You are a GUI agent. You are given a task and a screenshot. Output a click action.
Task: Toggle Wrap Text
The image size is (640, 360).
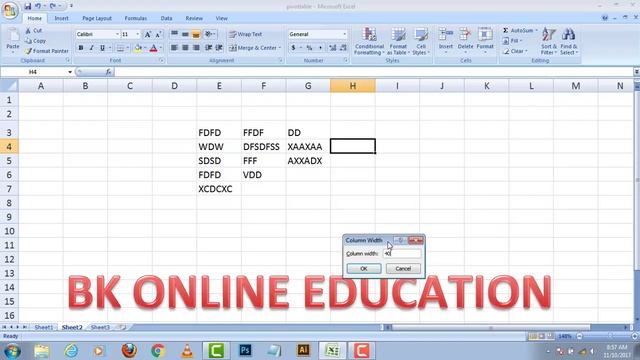[x=245, y=34]
